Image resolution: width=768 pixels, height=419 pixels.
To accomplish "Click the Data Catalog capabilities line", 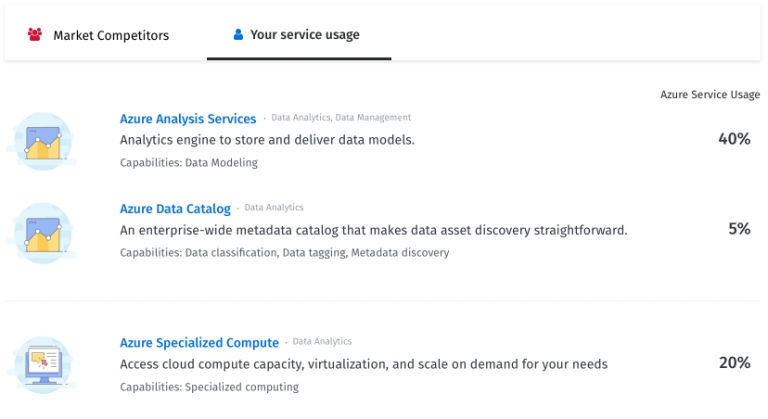I will 284,253.
